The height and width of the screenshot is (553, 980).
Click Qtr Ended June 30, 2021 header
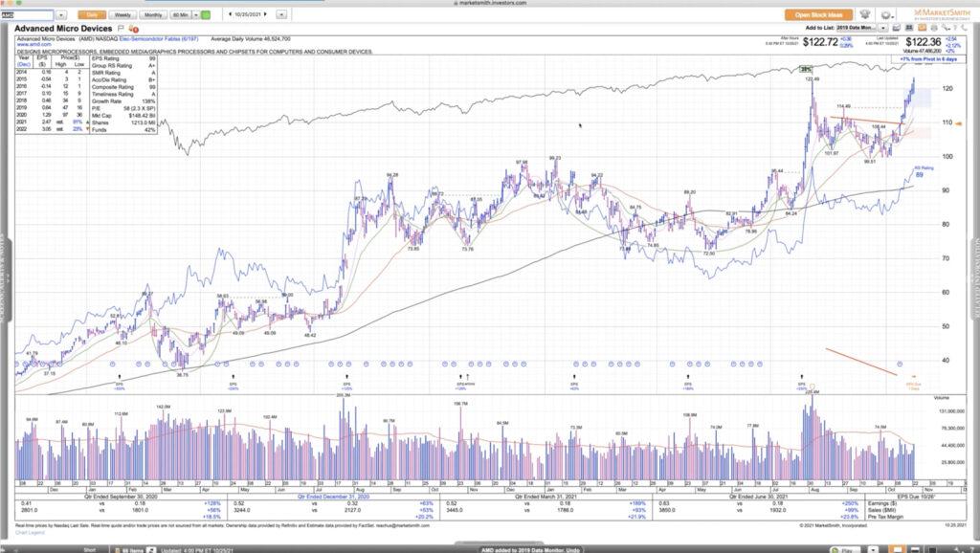pos(761,497)
